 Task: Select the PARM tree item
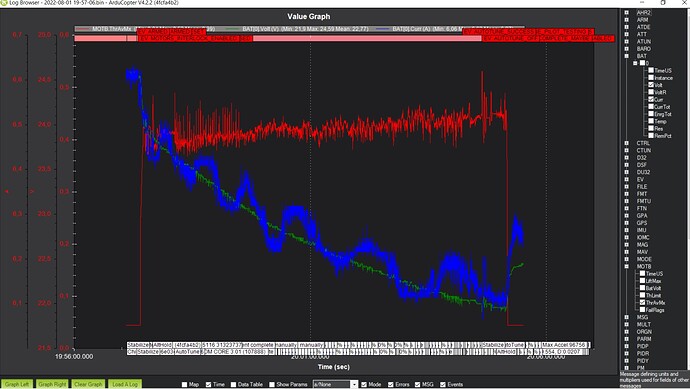point(644,339)
